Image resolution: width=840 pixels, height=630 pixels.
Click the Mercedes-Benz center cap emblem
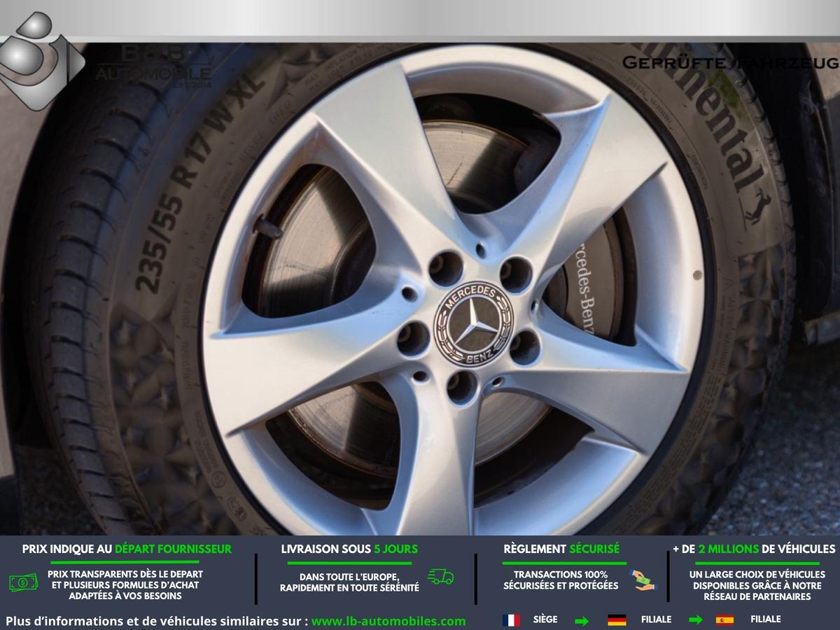point(474,323)
